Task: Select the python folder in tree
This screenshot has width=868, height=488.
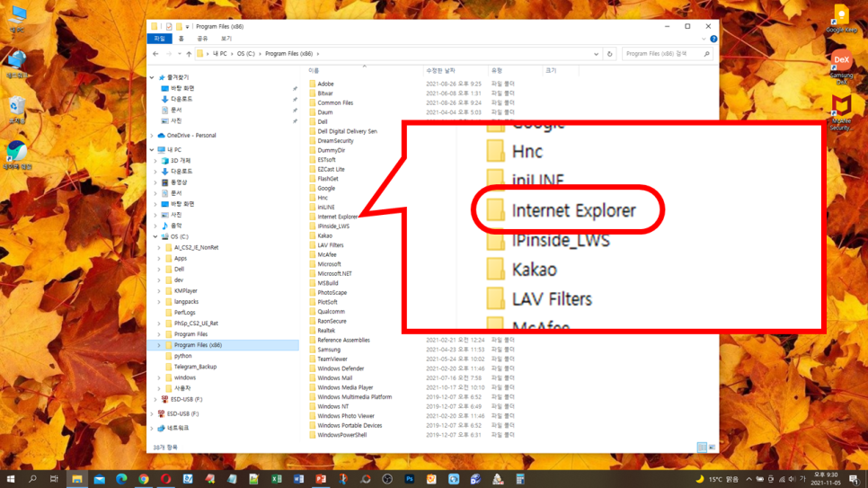Action: (182, 356)
